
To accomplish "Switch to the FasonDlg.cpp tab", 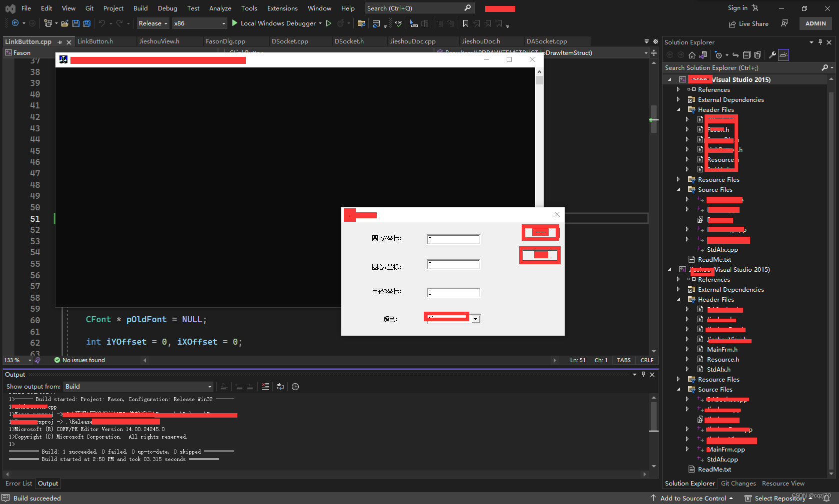I will tap(225, 41).
